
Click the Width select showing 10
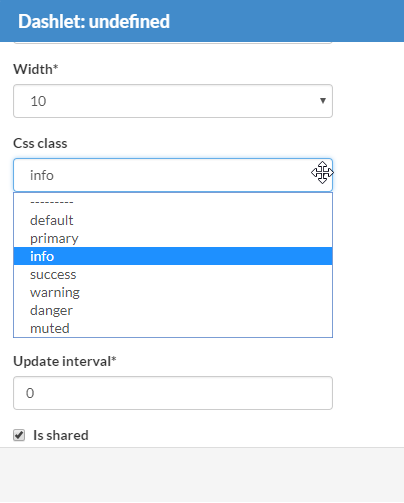[x=173, y=101]
